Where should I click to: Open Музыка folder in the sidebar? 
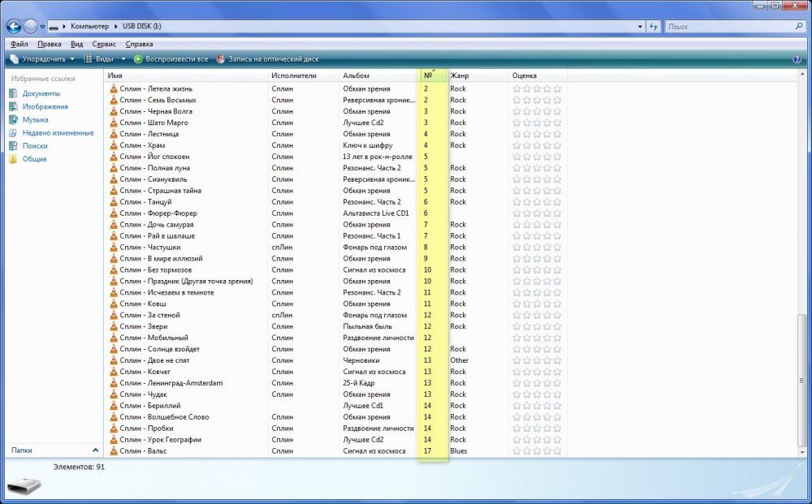pos(35,120)
